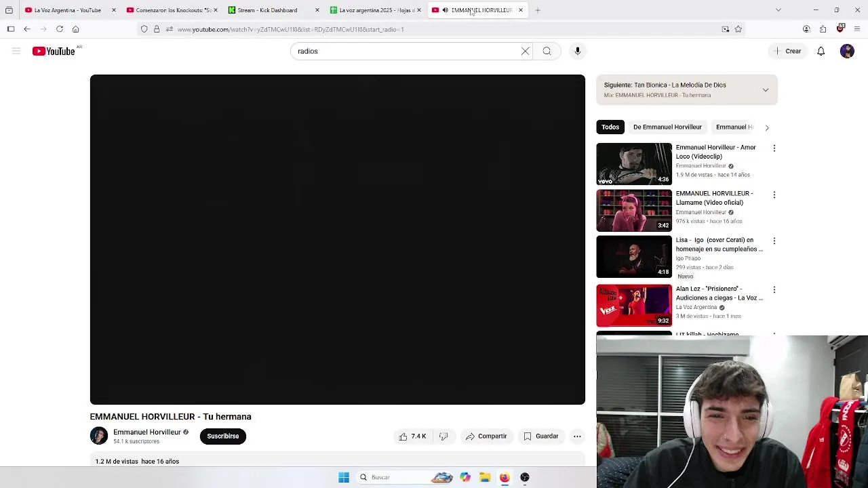Open Copilot from the taskbar
868x488 pixels.
[x=465, y=477]
